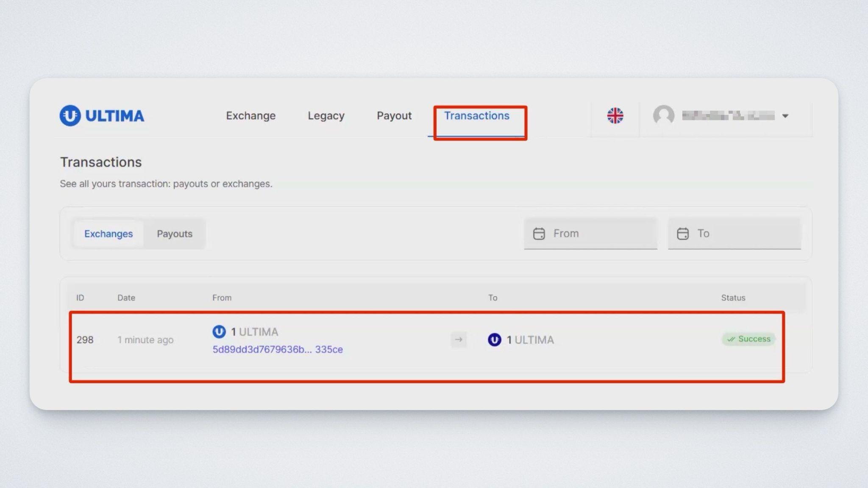
Task: Click the arrow icon between From and To
Action: tap(458, 340)
